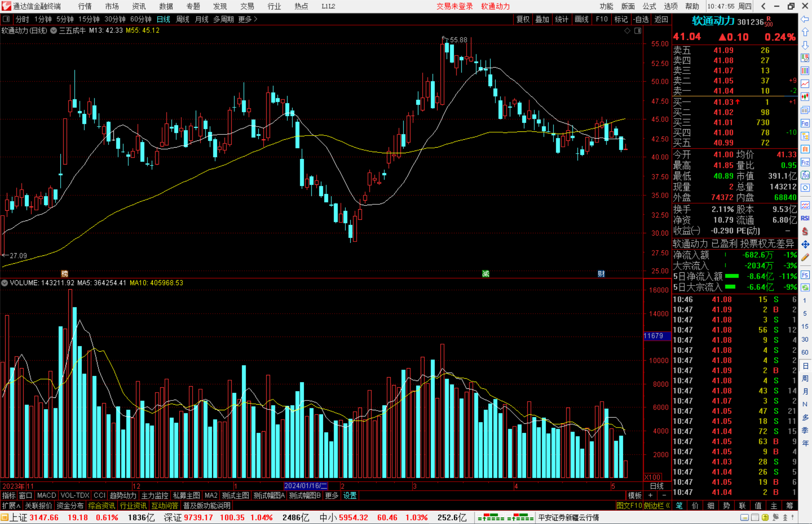Click the wavy multi-line chart icon in sidebar
This screenshot has width=812, height=524.
(805, 205)
